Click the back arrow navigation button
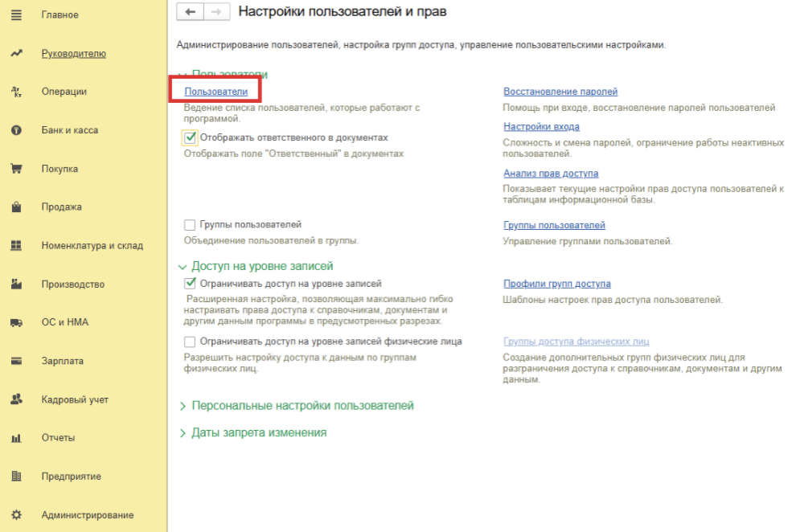This screenshot has height=532, width=796. [190, 12]
